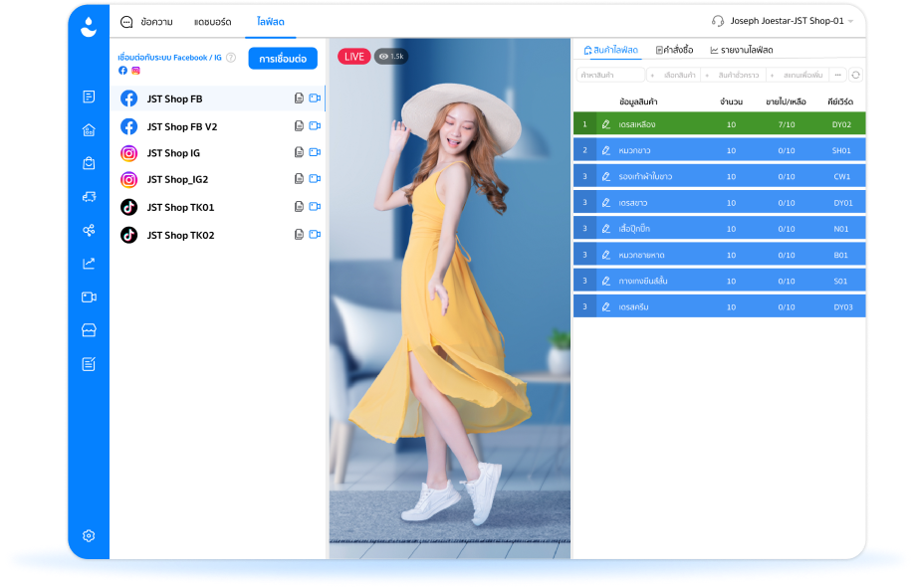Click the app logo at the sidebar top
Image resolution: width=915 pixels, height=588 pixels.
point(89,26)
